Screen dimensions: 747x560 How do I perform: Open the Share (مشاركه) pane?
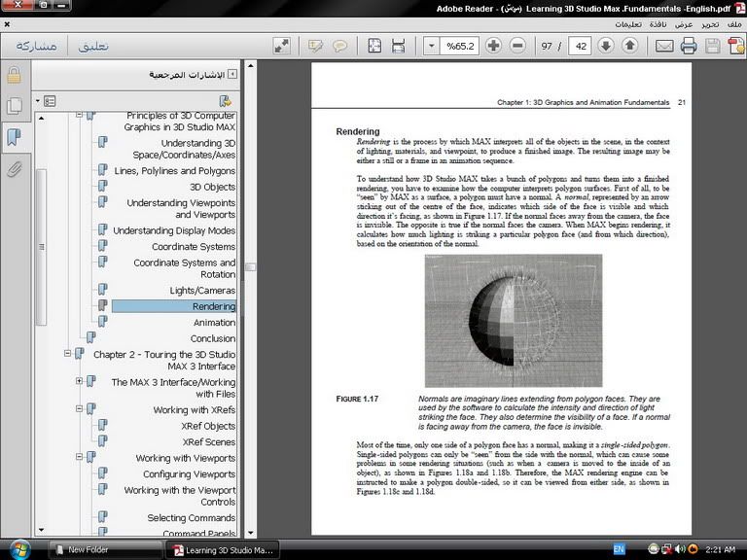point(36,47)
